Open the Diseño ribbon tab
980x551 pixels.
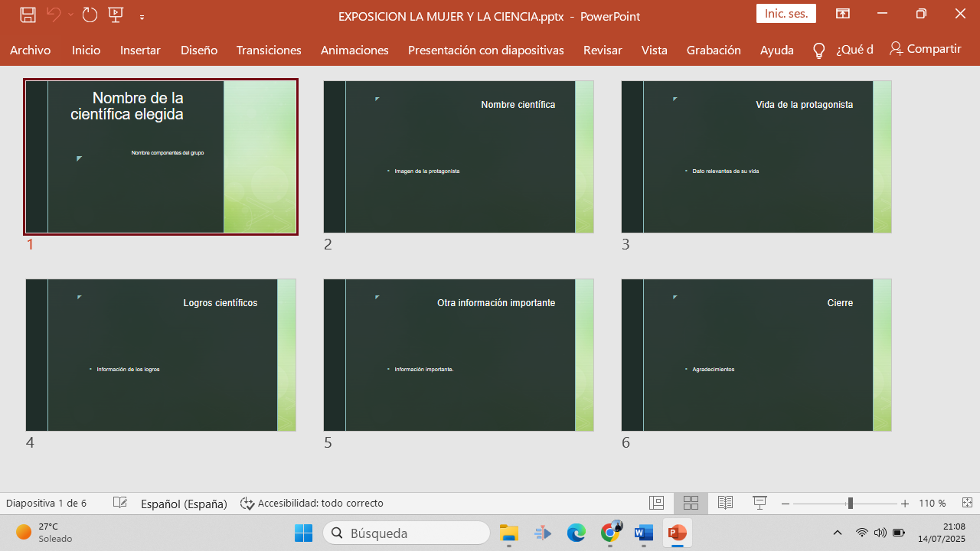click(x=199, y=50)
